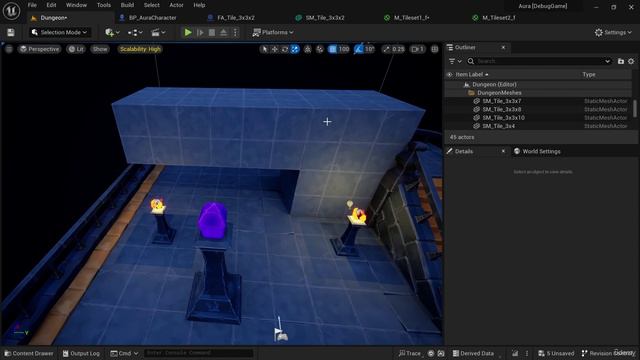Open the Platforms dropdown

point(273,32)
